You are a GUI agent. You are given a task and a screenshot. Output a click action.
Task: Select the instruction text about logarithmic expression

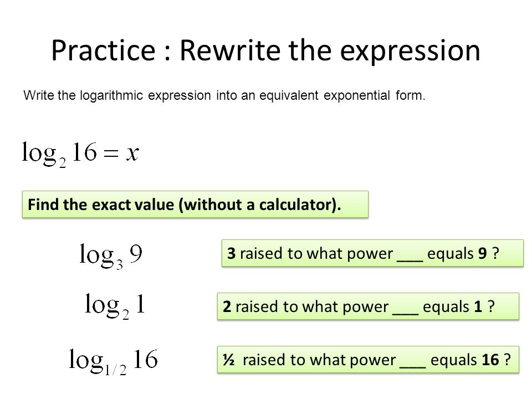pyautogui.click(x=224, y=95)
